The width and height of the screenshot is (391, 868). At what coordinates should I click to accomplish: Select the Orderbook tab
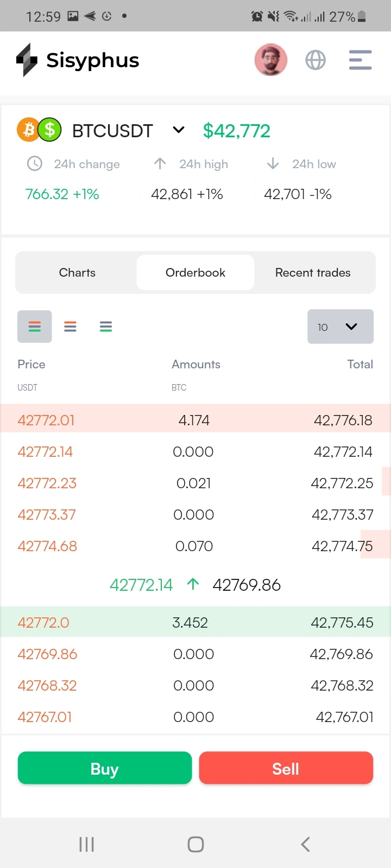pyautogui.click(x=195, y=272)
